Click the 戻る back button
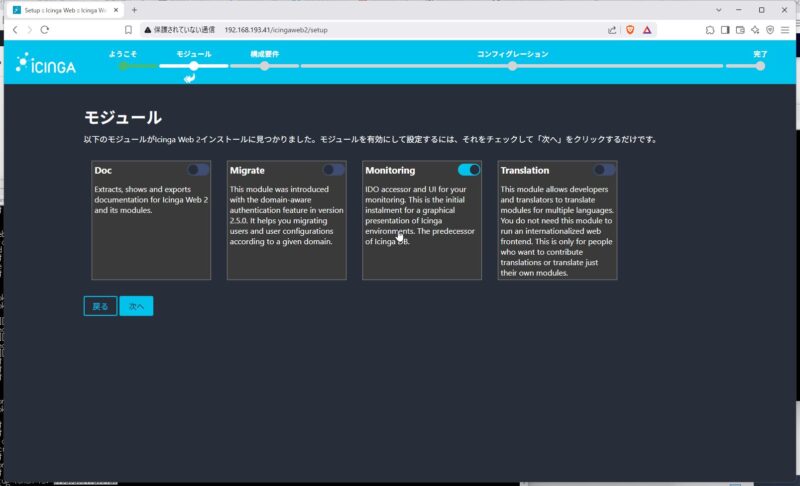 (101, 306)
